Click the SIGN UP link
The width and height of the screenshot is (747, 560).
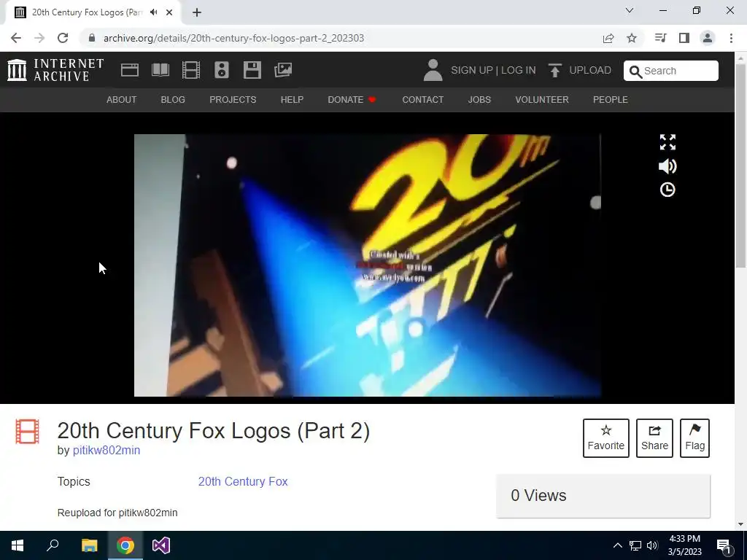pyautogui.click(x=472, y=70)
